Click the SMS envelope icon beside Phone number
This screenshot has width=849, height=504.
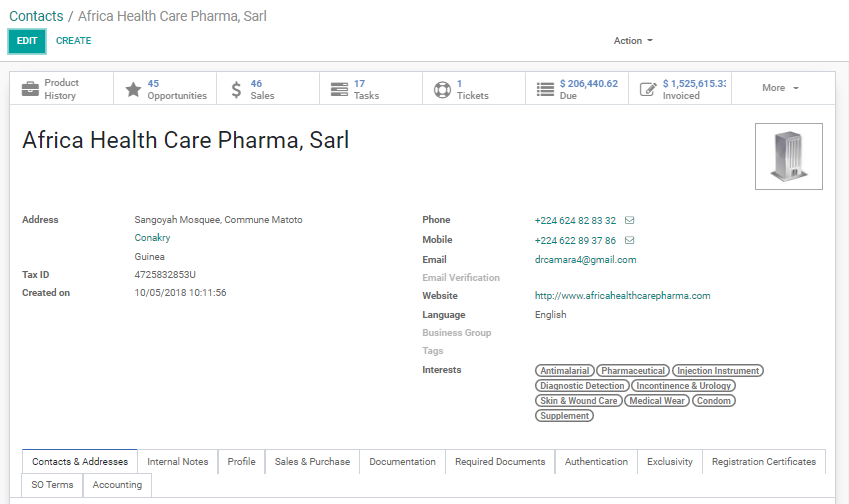630,220
